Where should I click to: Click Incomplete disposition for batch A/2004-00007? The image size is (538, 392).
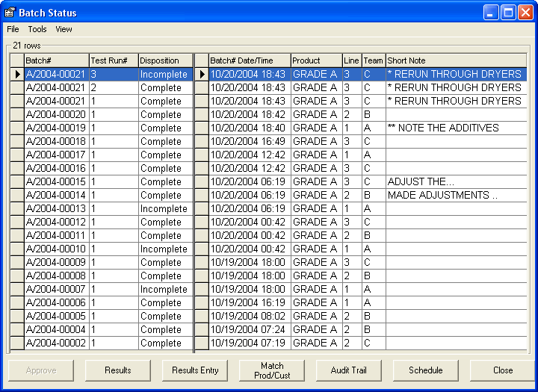[x=166, y=289]
